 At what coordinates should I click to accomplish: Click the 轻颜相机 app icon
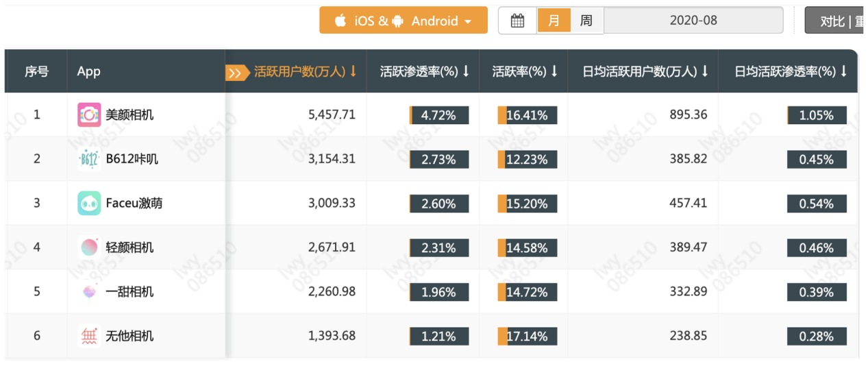pyautogui.click(x=89, y=247)
